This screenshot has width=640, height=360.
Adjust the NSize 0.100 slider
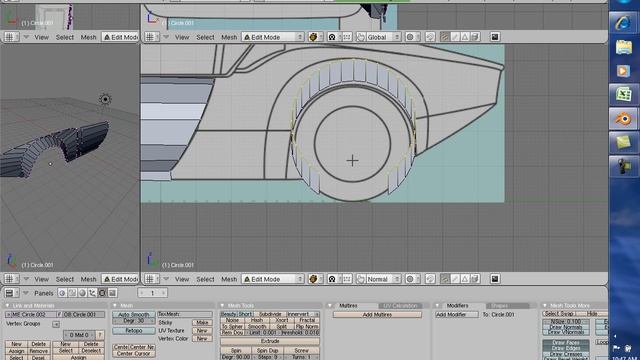point(566,322)
